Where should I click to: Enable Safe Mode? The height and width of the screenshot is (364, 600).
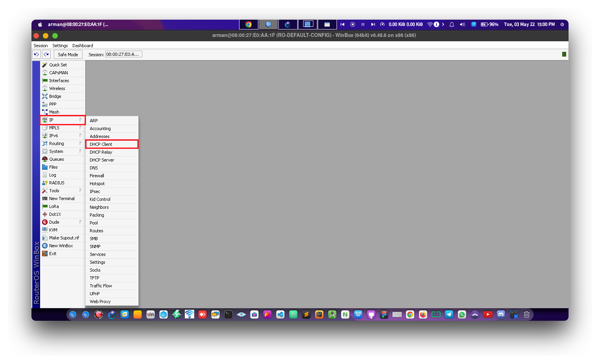pyautogui.click(x=68, y=54)
